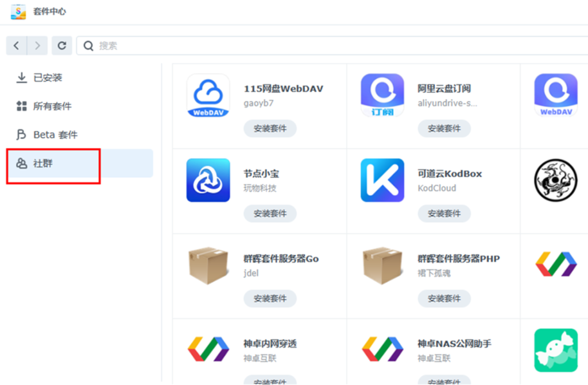Click the 115网盘WebDAV title

click(x=284, y=89)
